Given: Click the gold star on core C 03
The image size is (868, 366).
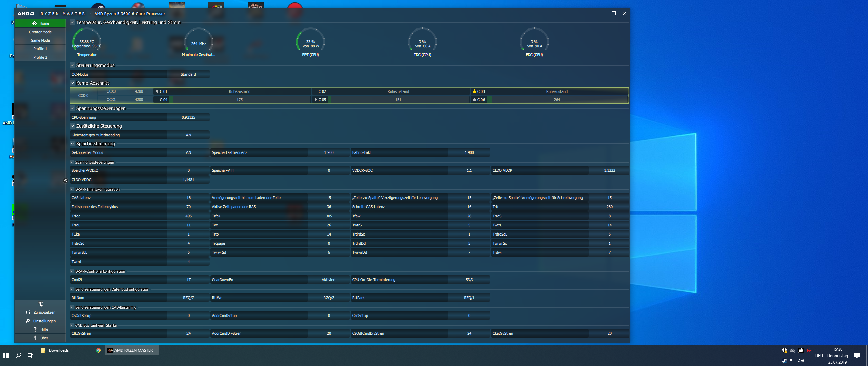Looking at the screenshot, I should pos(474,91).
